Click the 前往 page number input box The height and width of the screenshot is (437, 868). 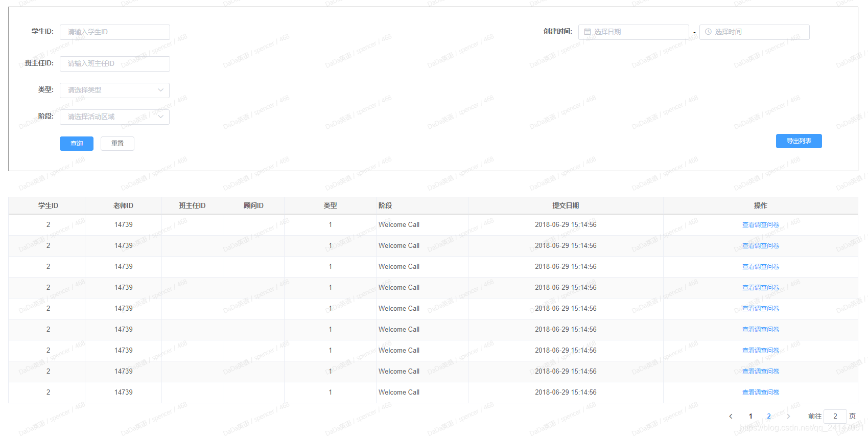(835, 416)
